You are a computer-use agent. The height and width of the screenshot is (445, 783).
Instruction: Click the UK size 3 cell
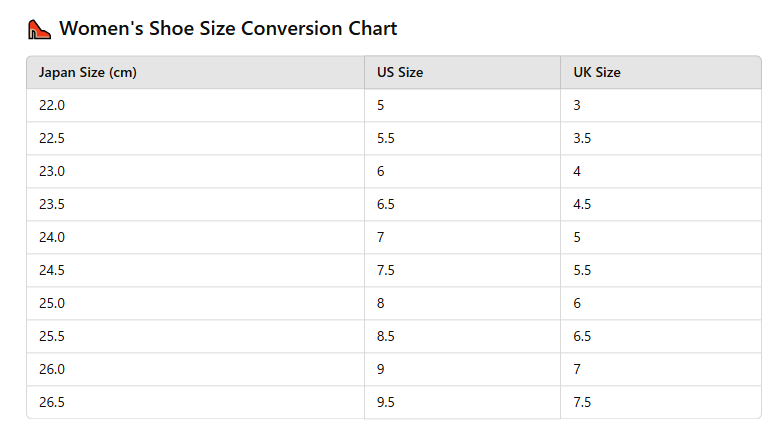[x=578, y=105]
